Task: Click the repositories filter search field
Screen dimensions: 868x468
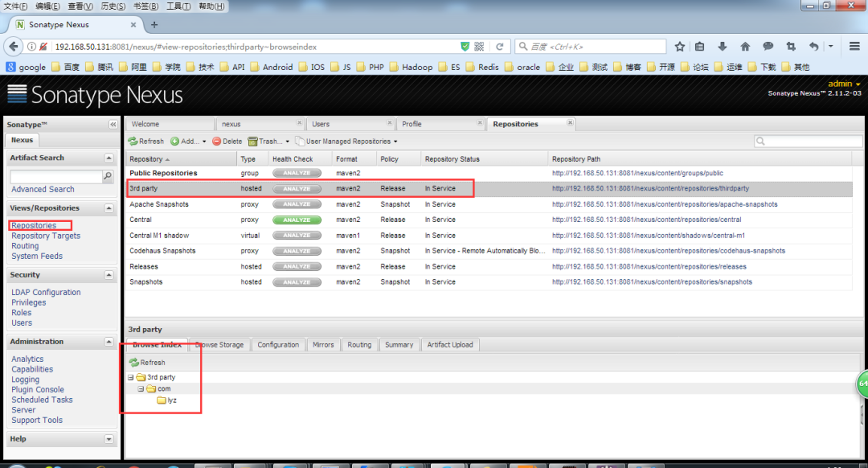Action: [x=808, y=141]
